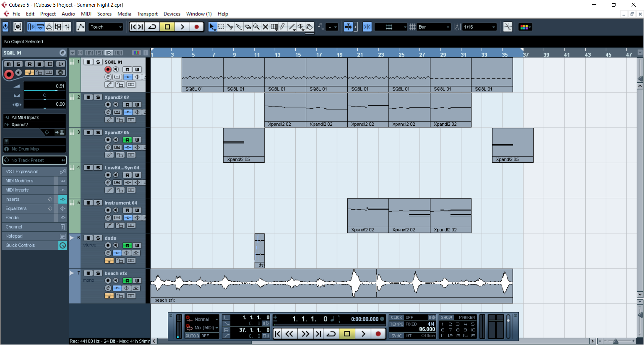Image resolution: width=644 pixels, height=345 pixels.
Task: Open the snap type grid dropdown
Action: click(391, 27)
